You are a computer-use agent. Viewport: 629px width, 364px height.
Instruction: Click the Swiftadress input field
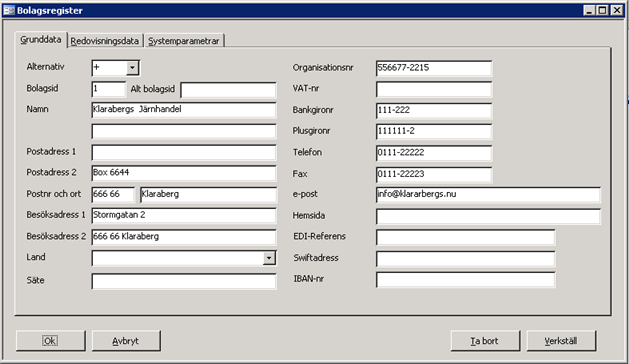(x=466, y=259)
